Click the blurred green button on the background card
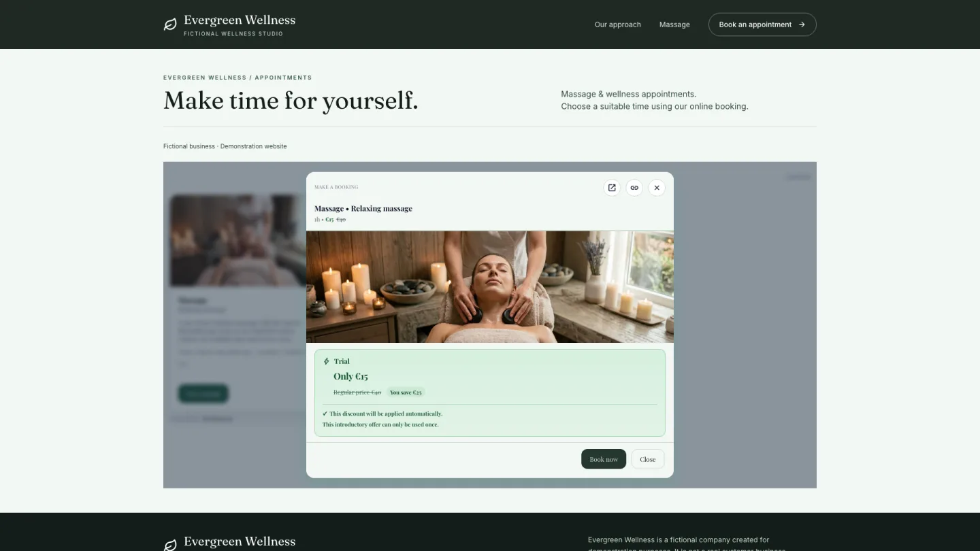The width and height of the screenshot is (980, 551). pyautogui.click(x=203, y=393)
